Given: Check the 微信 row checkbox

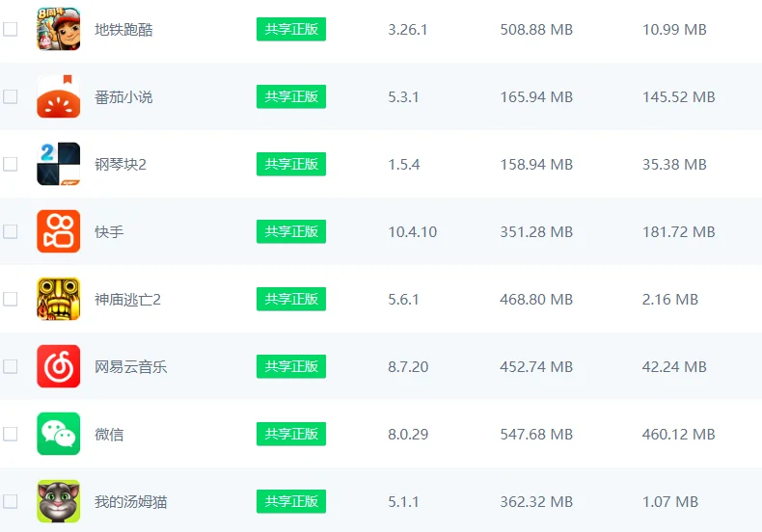Looking at the screenshot, I should 11,434.
